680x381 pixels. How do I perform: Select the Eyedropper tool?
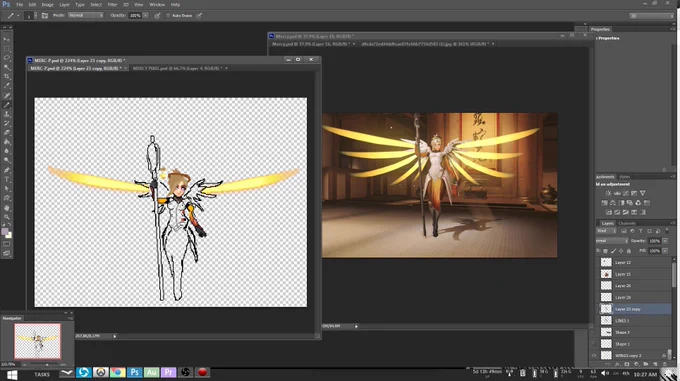(x=7, y=86)
